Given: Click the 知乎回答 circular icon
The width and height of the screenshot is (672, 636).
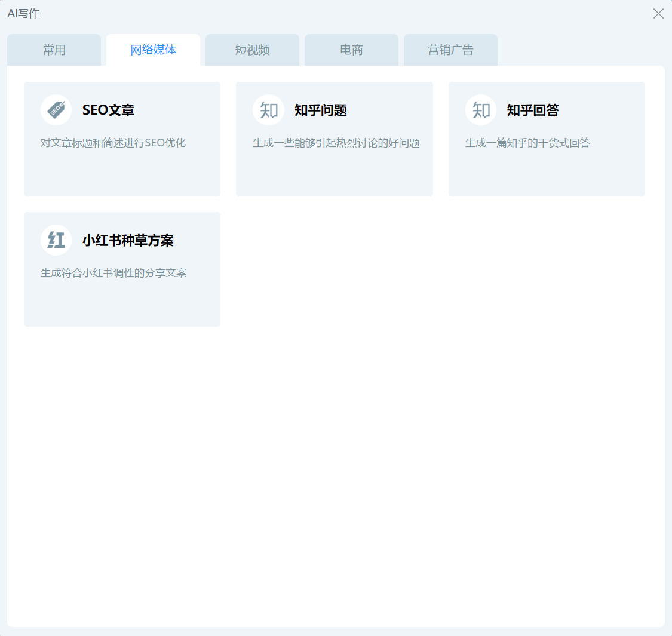Looking at the screenshot, I should pos(481,110).
